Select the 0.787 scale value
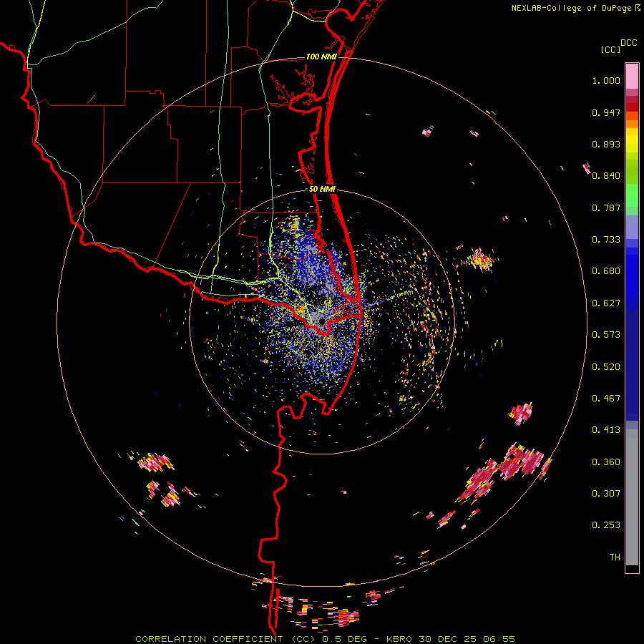Image resolution: width=644 pixels, height=644 pixels. point(606,208)
